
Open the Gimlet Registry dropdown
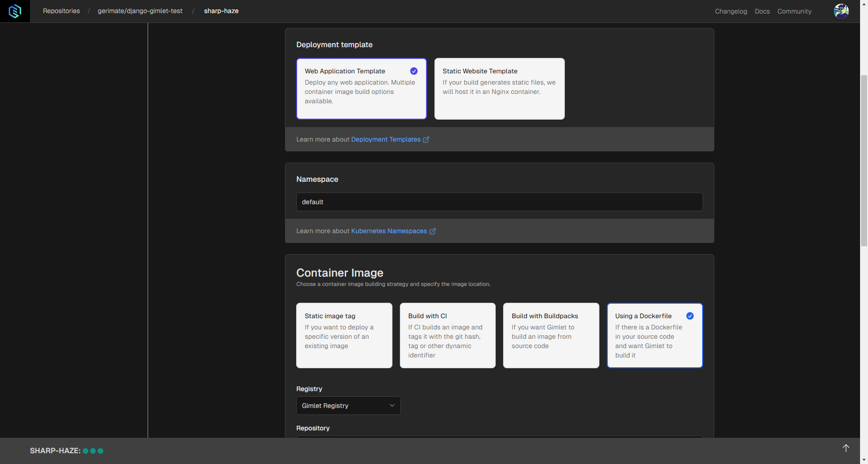pos(349,406)
